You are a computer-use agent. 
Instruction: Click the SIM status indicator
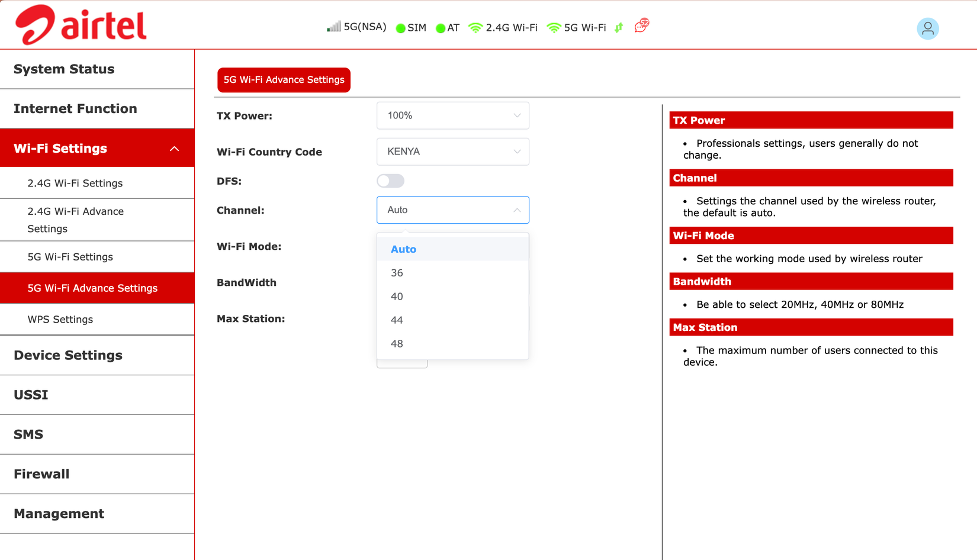click(400, 28)
